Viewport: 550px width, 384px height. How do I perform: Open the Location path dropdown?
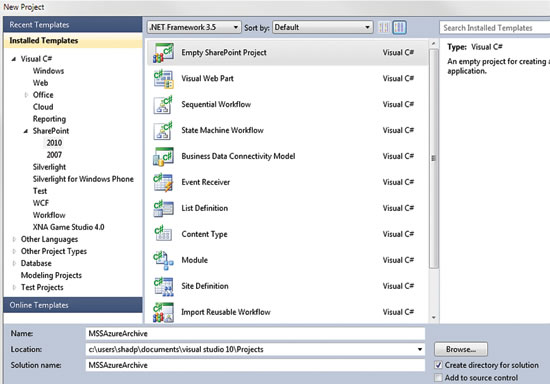pyautogui.click(x=420, y=349)
